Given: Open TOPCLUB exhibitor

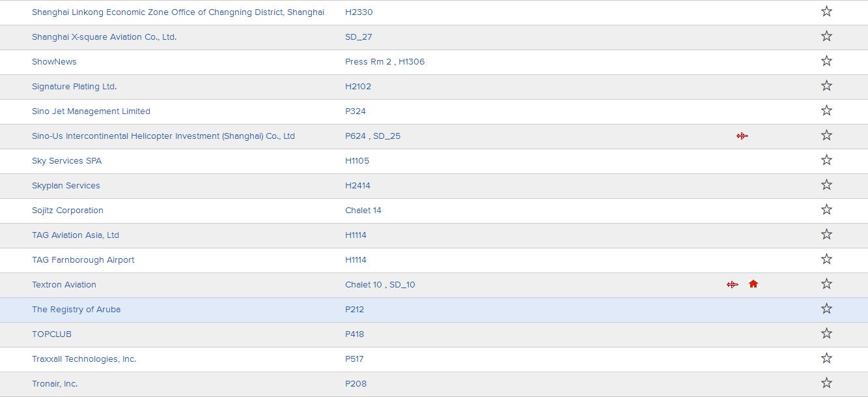Looking at the screenshot, I should (x=51, y=334).
